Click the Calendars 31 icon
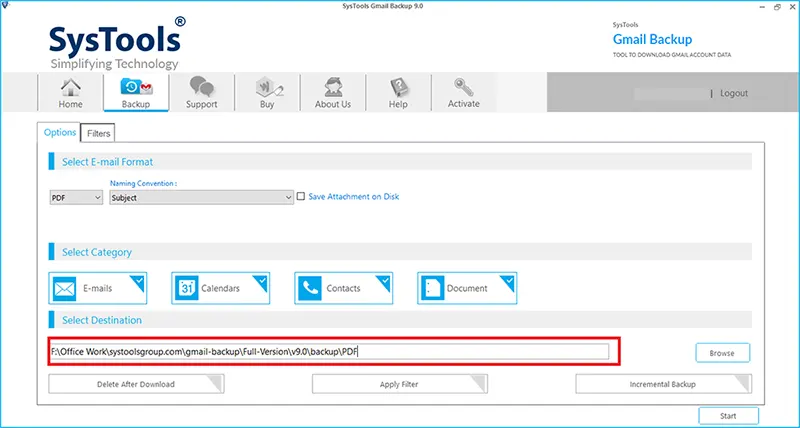Screen dimensions: 800x428 (187, 289)
